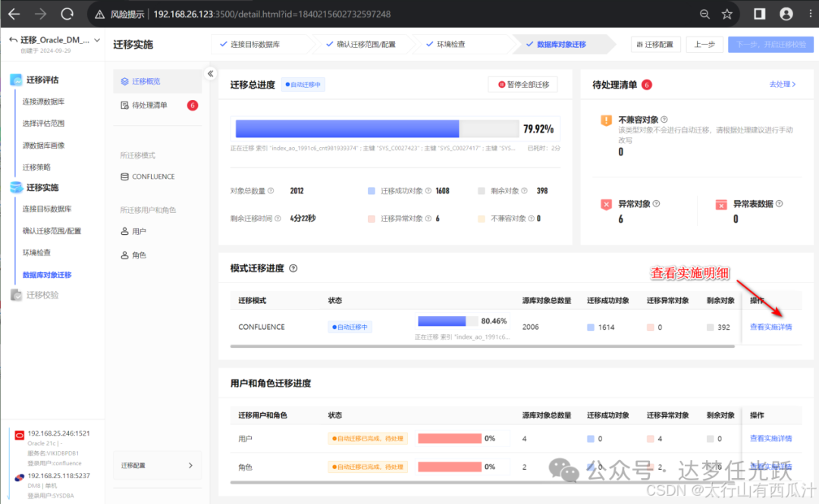Click the red 异常对象 icon
819x504 pixels.
tap(606, 205)
